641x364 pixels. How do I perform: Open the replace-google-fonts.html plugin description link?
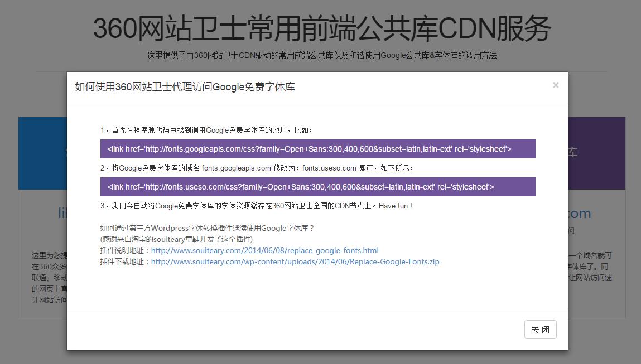point(265,250)
